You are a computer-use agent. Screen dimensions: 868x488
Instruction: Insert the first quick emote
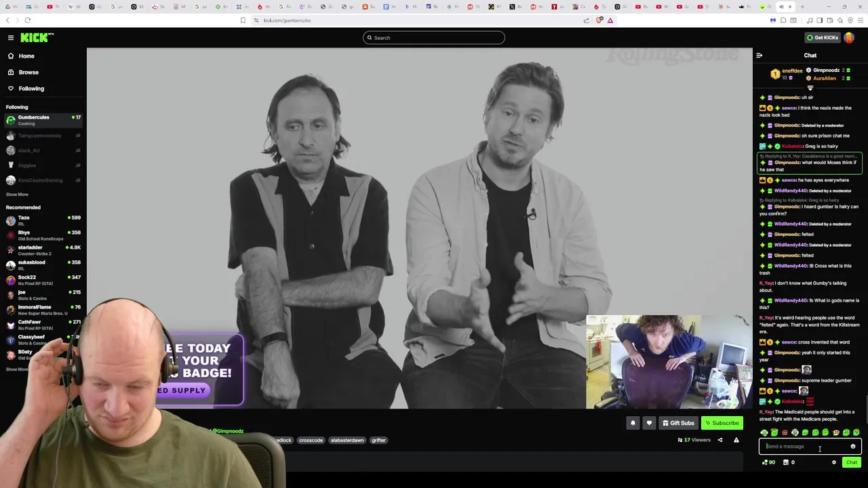coord(764,432)
